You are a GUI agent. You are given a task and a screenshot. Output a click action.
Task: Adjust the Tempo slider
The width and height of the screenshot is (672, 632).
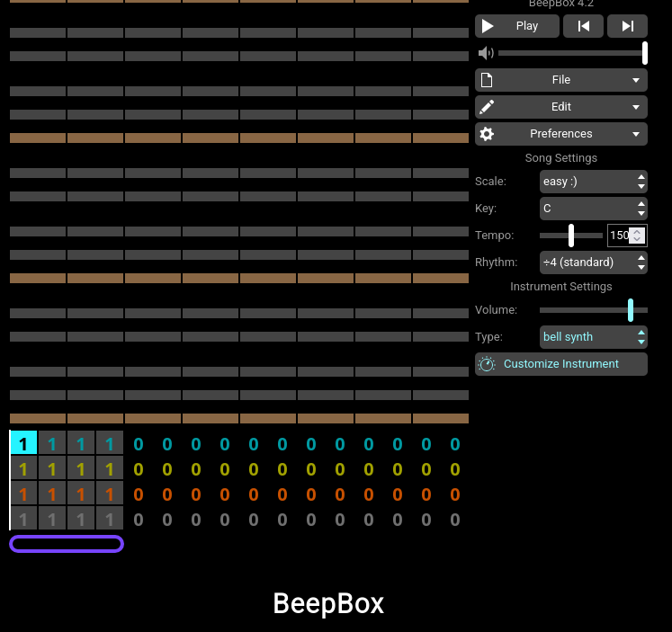(571, 236)
